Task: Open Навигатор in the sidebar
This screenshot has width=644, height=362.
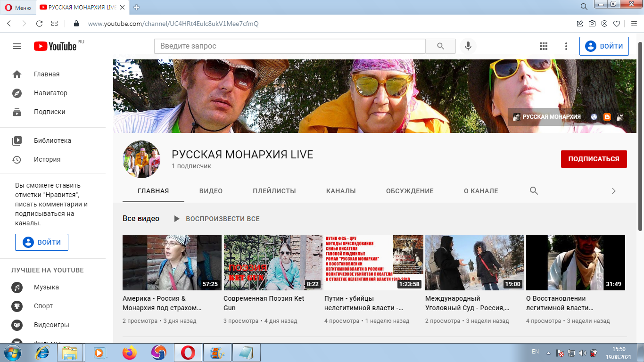Action: point(50,93)
